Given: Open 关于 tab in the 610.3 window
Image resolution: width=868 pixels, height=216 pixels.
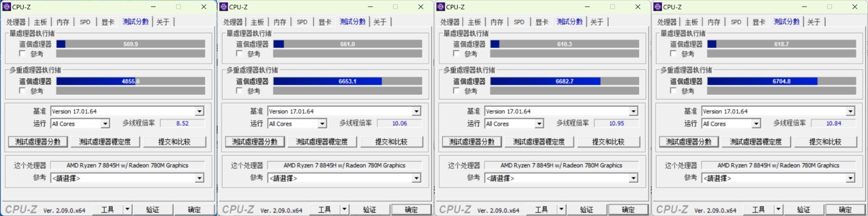Looking at the screenshot, I should 597,22.
